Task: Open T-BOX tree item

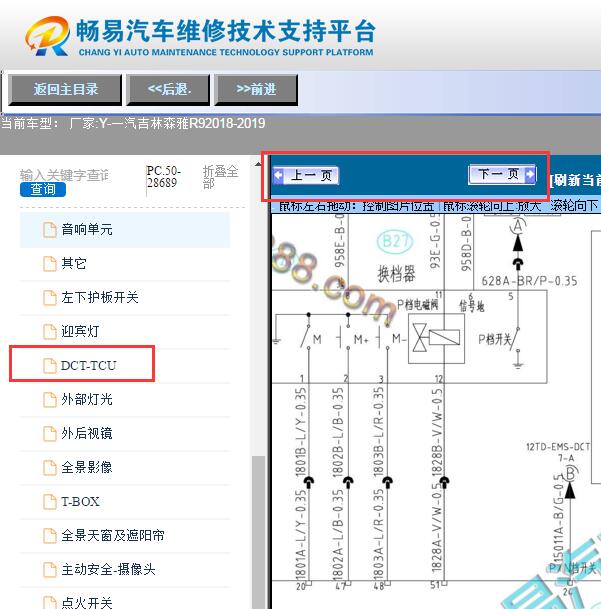Action: click(x=124, y=501)
